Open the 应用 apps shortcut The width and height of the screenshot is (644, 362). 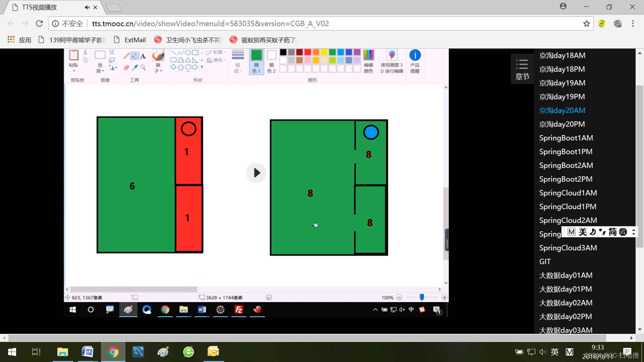[x=19, y=40]
